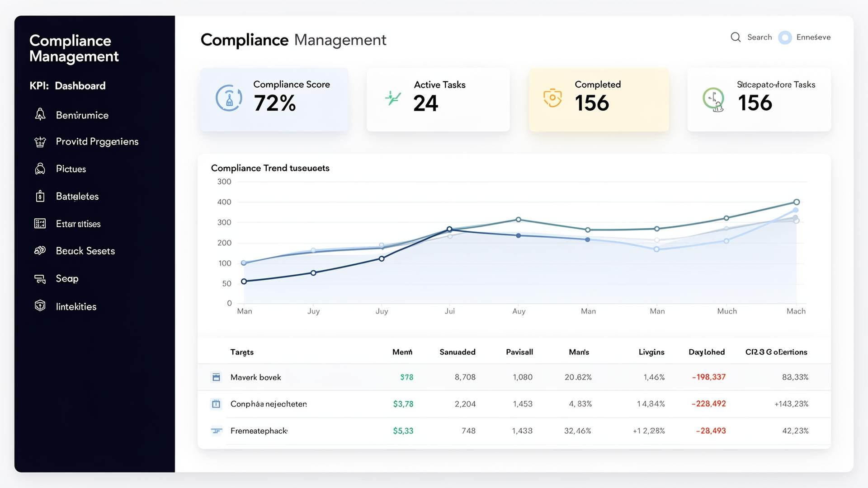Viewport: 868px width, 488px height.
Task: Open the Ennefeve user account menu
Action: point(814,38)
